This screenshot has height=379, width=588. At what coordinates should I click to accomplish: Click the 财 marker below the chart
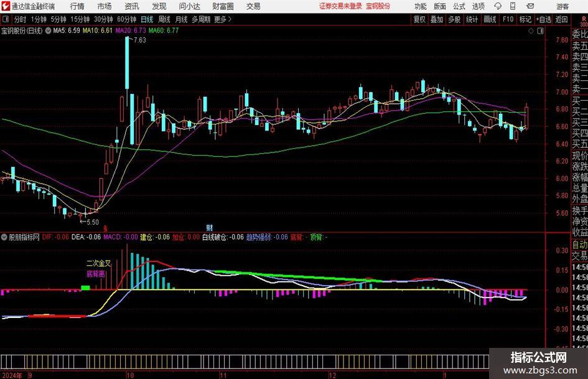point(210,227)
